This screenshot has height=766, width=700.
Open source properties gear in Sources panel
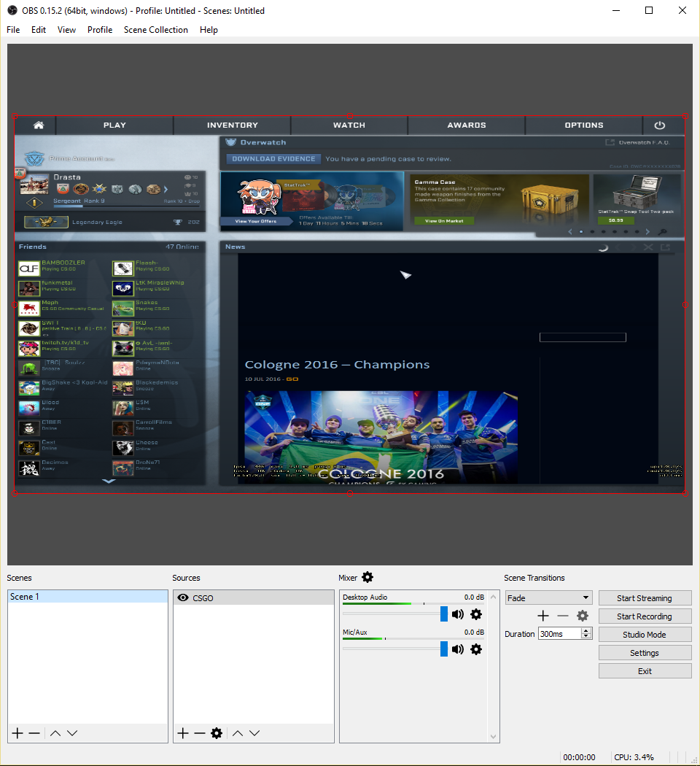pyautogui.click(x=217, y=732)
